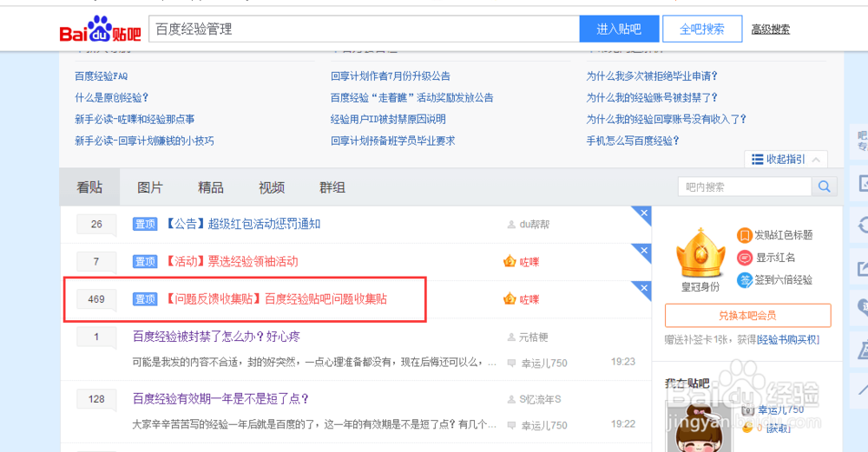Open the 视频 tab
The height and width of the screenshot is (452, 868).
(271, 187)
